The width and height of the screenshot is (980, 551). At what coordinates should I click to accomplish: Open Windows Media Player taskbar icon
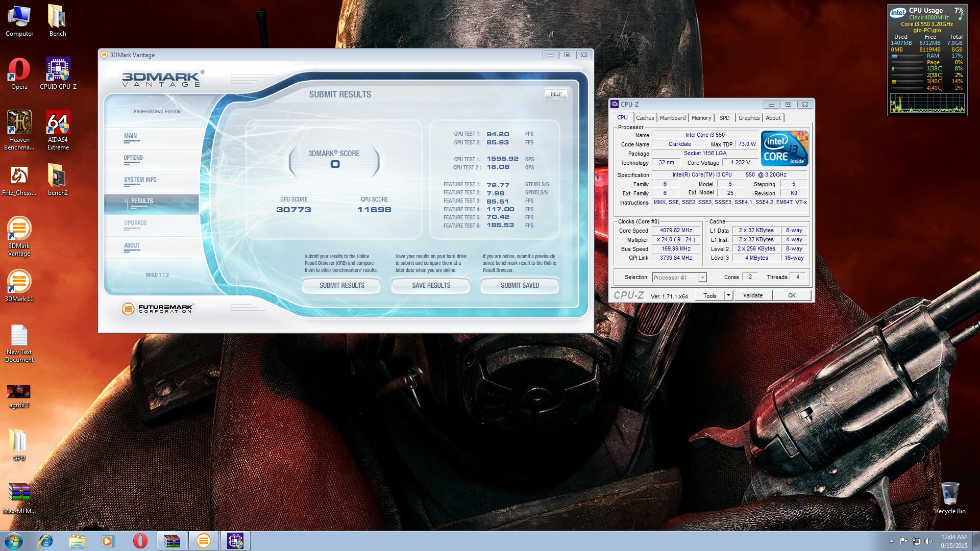(108, 541)
